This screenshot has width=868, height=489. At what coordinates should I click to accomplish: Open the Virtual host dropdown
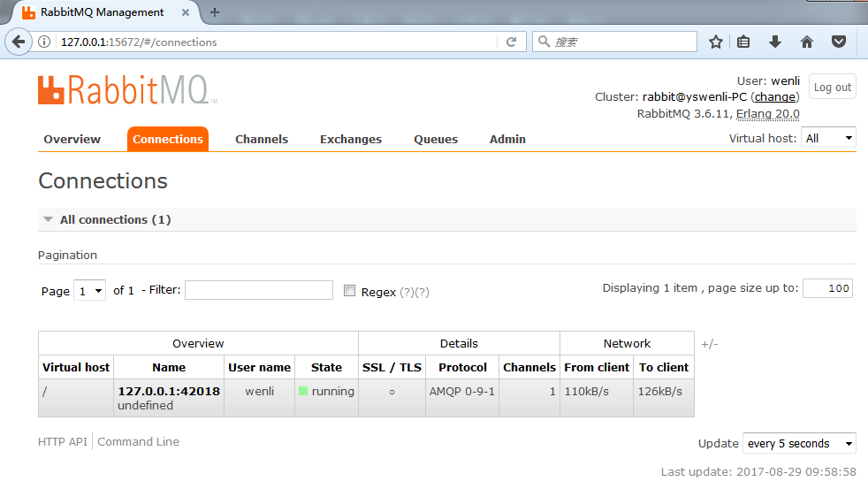coord(829,138)
